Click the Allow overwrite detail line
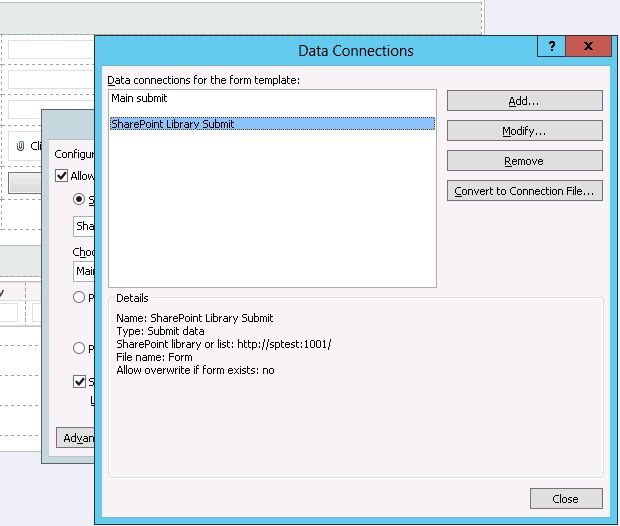The image size is (620, 526). point(195,370)
